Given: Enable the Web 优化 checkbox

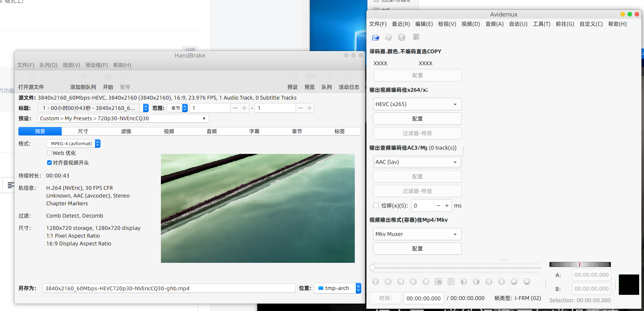Looking at the screenshot, I should (x=49, y=153).
